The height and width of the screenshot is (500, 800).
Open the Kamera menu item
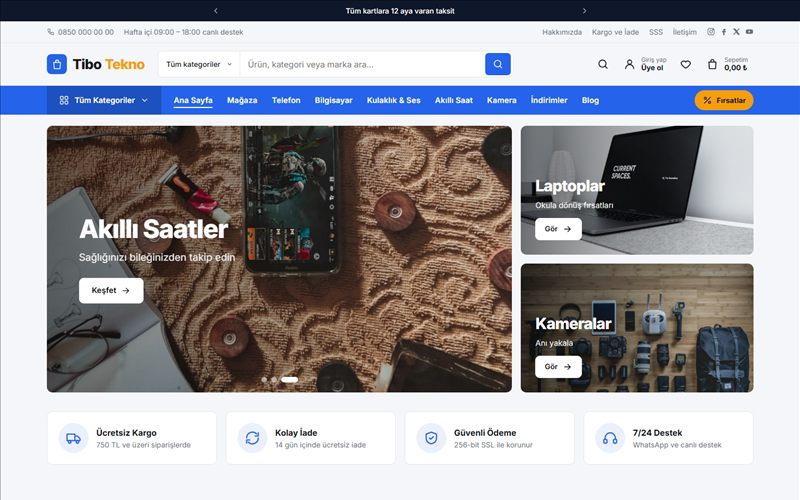tap(502, 100)
